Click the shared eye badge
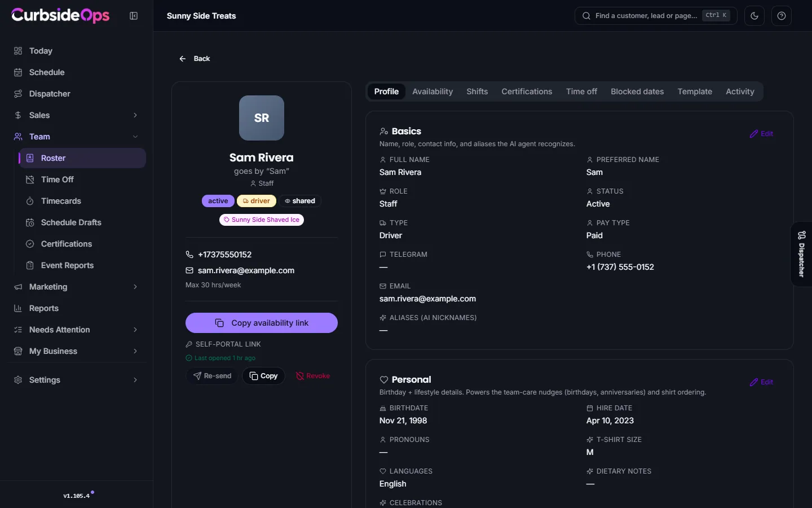The width and height of the screenshot is (812, 508). point(299,201)
